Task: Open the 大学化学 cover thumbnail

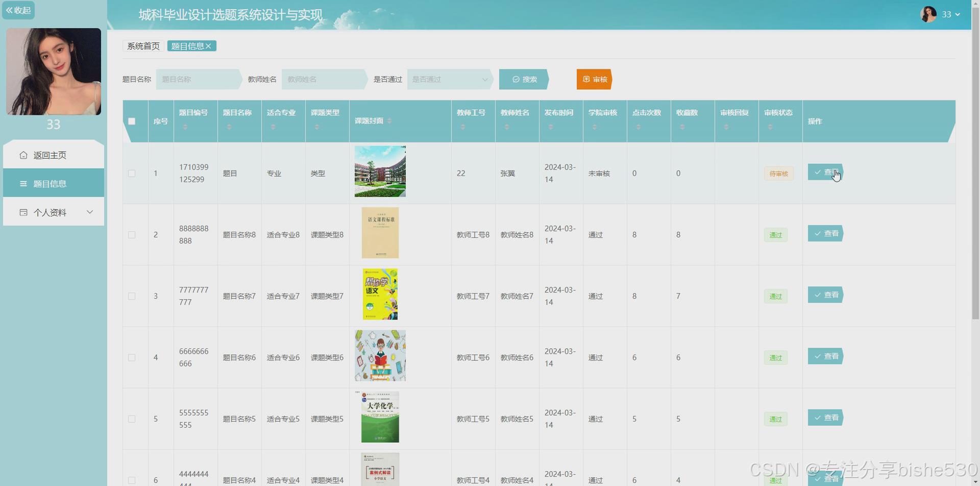Action: click(x=380, y=417)
